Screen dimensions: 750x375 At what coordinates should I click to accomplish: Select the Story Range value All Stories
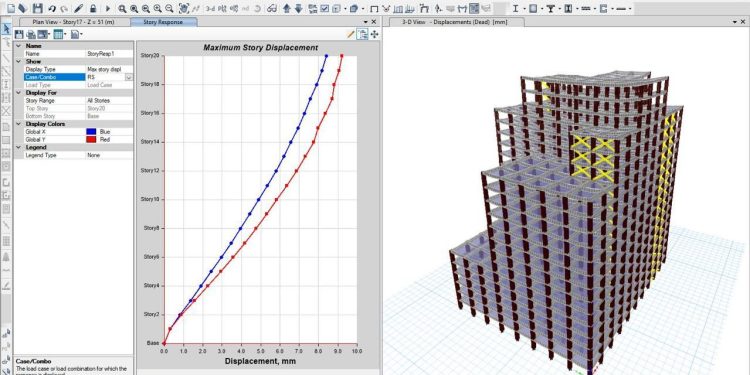click(109, 100)
